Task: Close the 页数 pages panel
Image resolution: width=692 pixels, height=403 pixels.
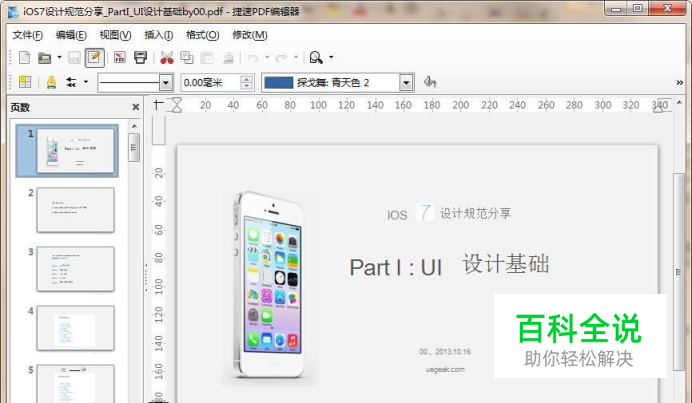Action: 135,107
